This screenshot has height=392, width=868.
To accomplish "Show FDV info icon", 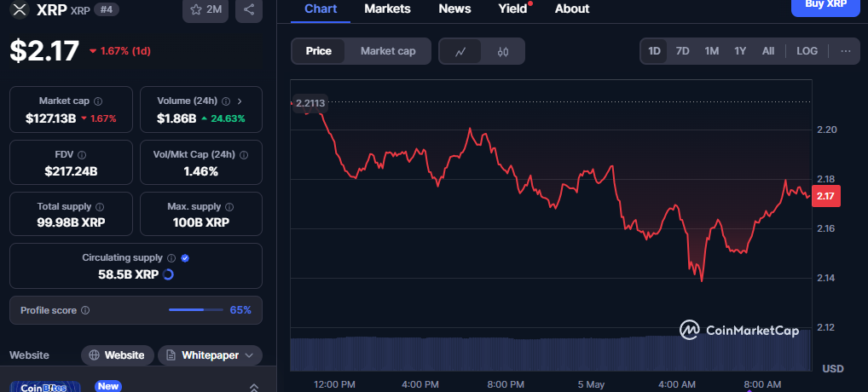I will coord(82,155).
